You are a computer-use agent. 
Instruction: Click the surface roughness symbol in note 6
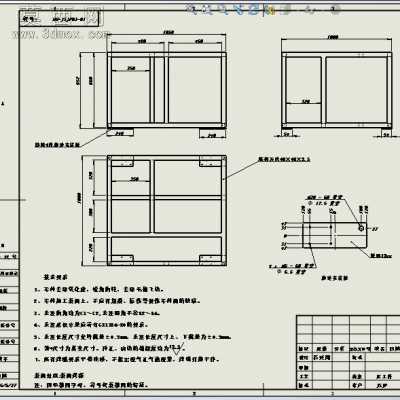(x=177, y=349)
